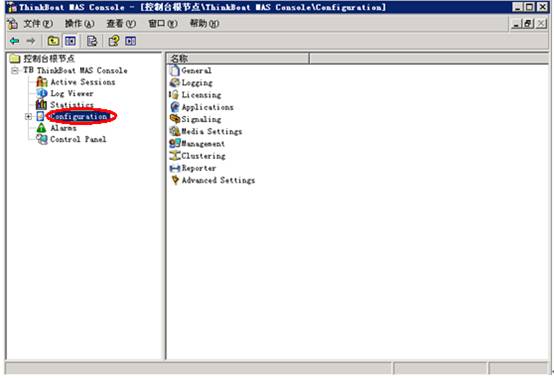Select the Applications list entry
The height and width of the screenshot is (379, 554).
[207, 107]
